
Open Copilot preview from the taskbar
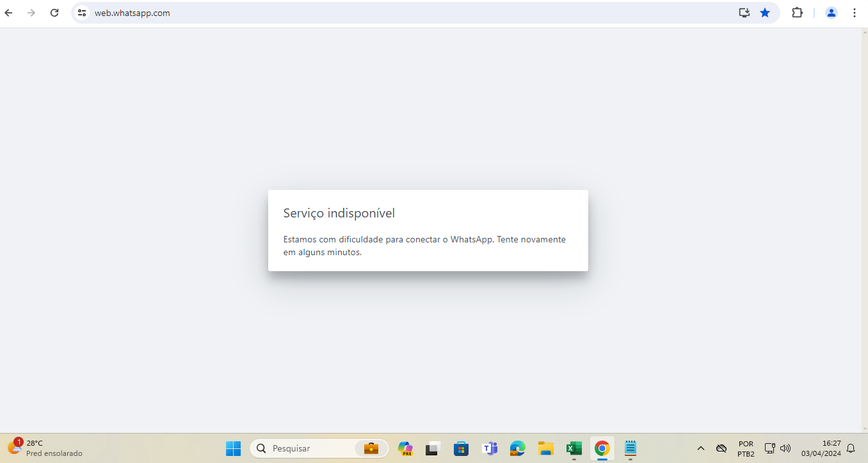coord(405,448)
